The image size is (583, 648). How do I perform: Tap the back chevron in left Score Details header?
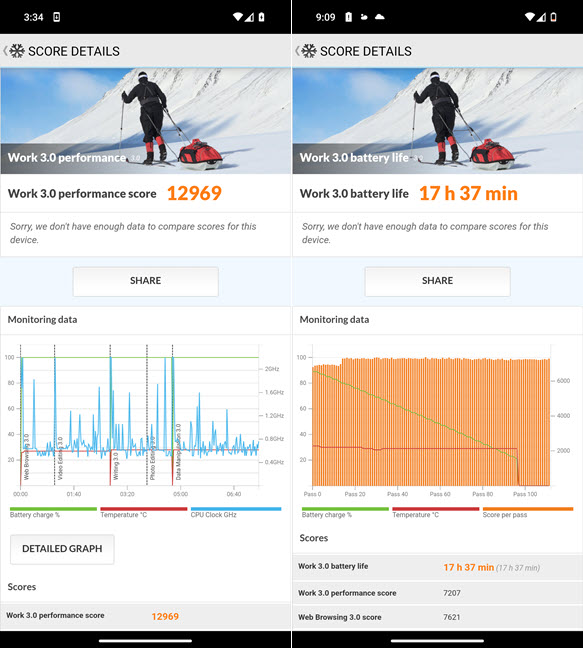point(5,51)
